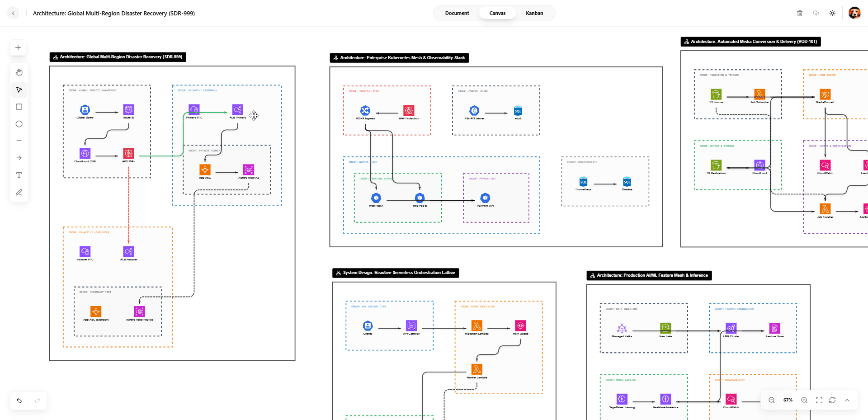Select the Text tool

click(19, 175)
